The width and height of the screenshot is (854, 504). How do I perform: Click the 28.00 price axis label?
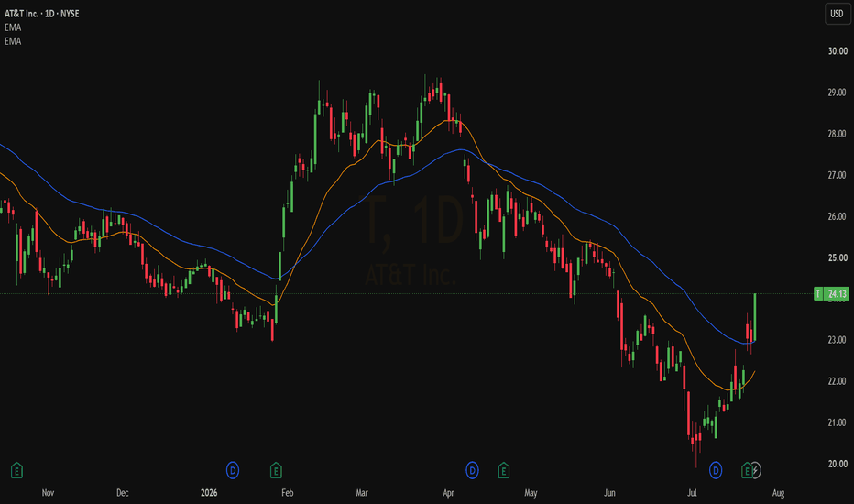[838, 134]
